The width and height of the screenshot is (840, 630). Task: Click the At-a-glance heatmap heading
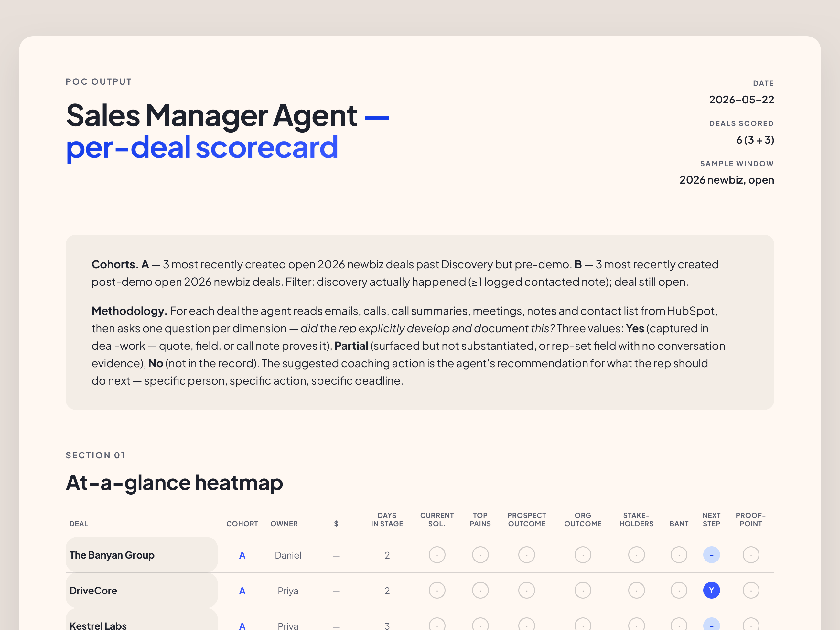click(174, 483)
